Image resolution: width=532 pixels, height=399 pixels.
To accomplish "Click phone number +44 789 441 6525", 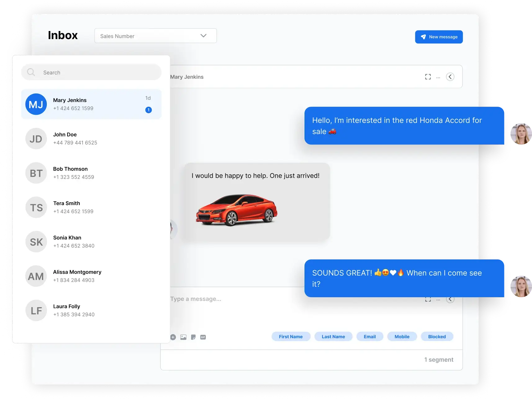I will click(75, 143).
